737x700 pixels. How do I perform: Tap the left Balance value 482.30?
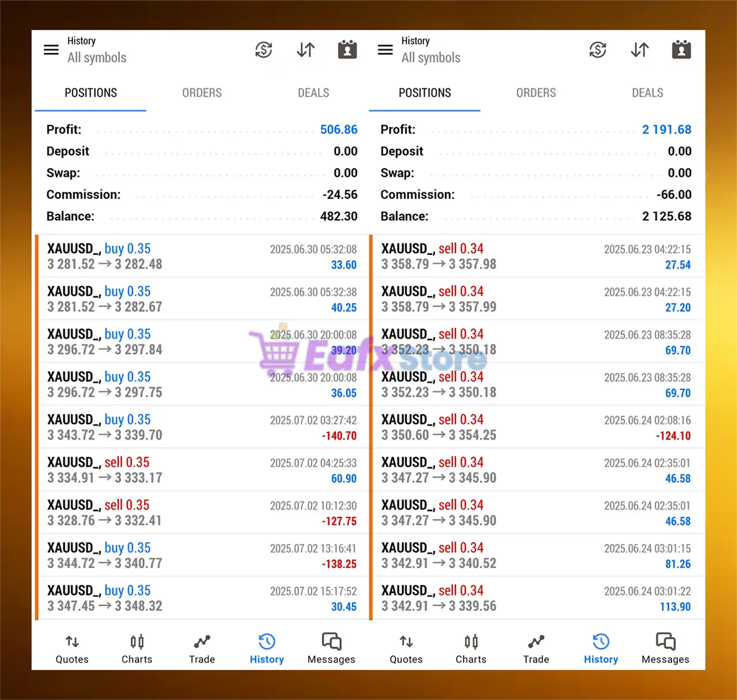[339, 216]
